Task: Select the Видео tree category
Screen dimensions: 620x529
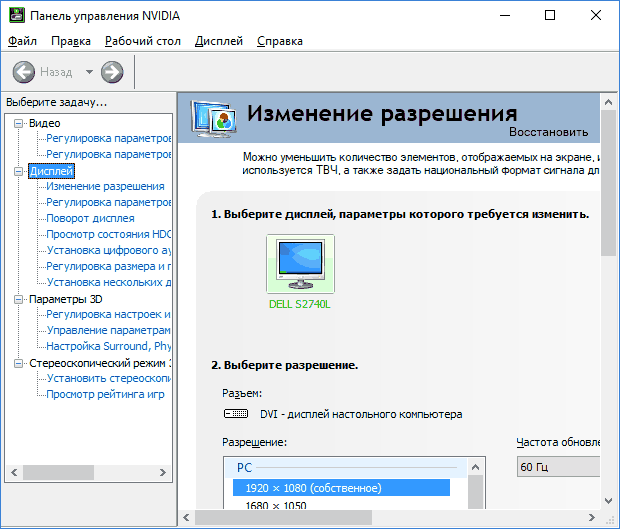Action: [x=45, y=123]
